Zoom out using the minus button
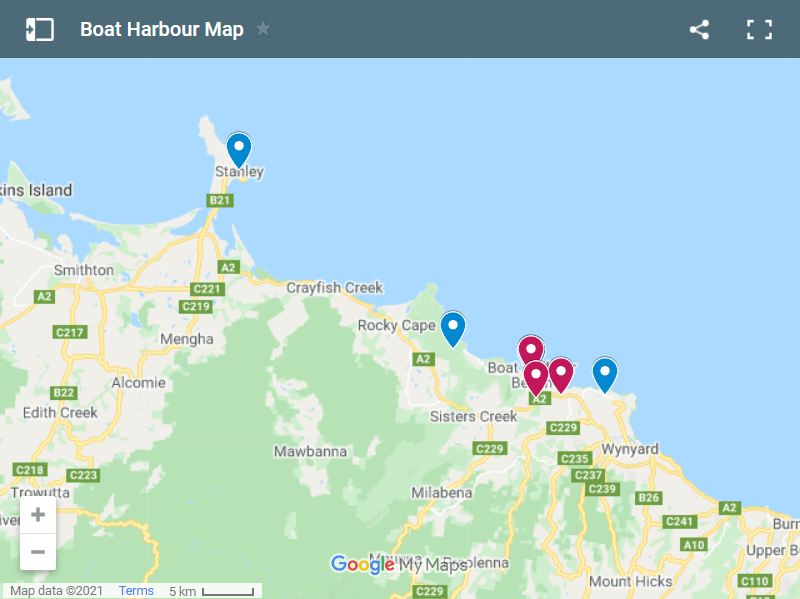 tap(37, 551)
